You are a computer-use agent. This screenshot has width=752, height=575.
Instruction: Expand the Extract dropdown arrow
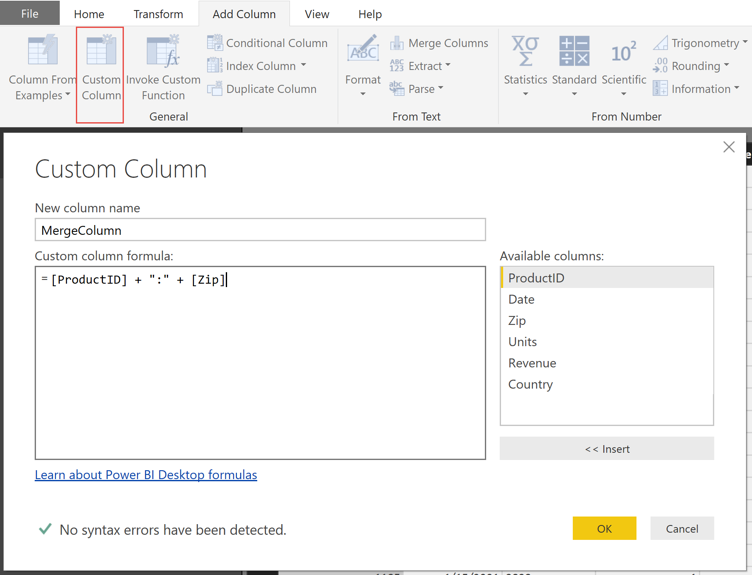pos(448,64)
